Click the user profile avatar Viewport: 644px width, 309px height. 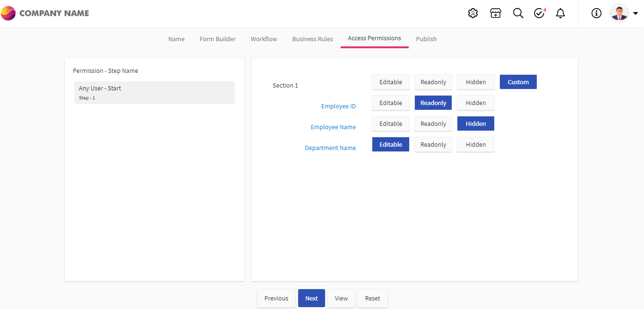click(x=619, y=13)
